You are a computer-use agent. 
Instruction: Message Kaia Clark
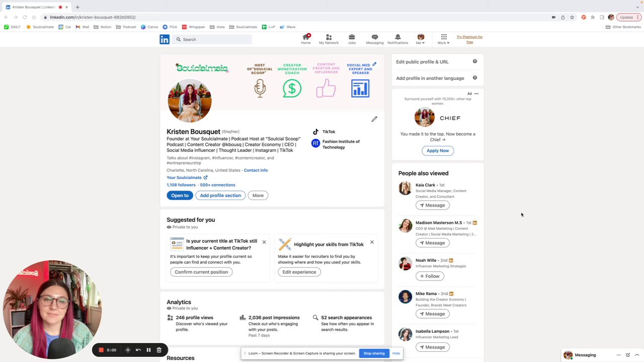coord(432,205)
